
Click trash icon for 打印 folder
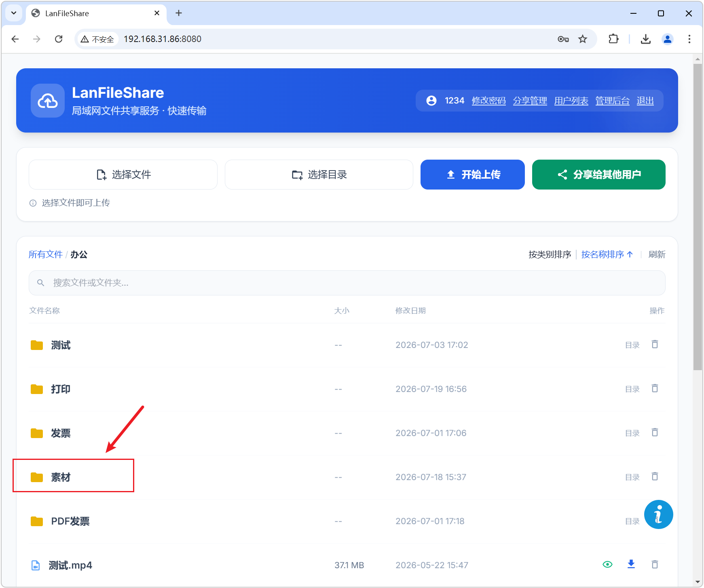[x=655, y=388]
